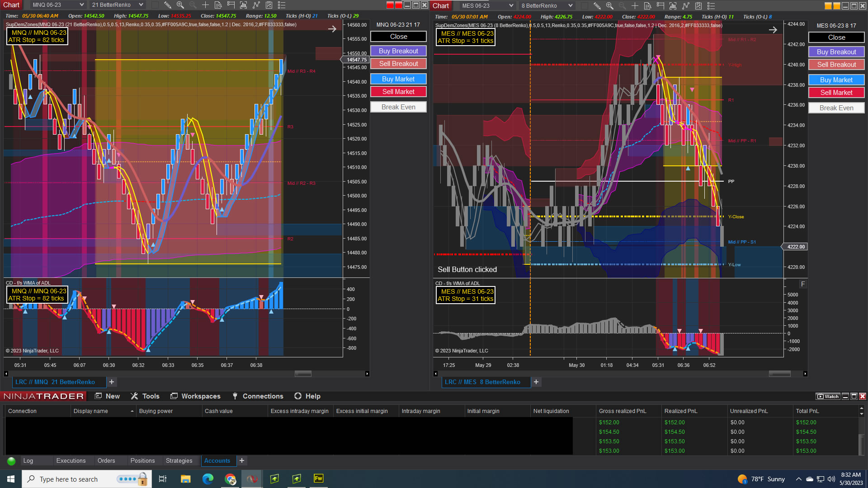Activate crosshair cursor in MNQ chart toolbar
Image resolution: width=868 pixels, height=488 pixels.
click(x=205, y=5)
